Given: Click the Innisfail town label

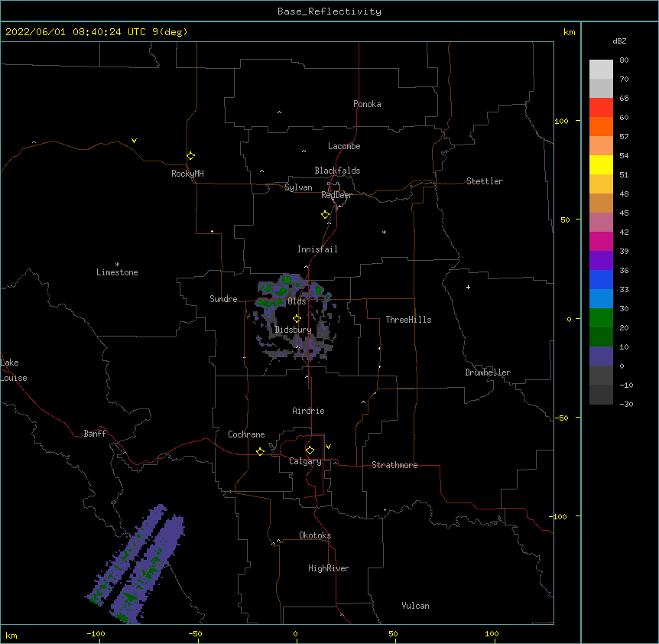Looking at the screenshot, I should click(317, 249).
